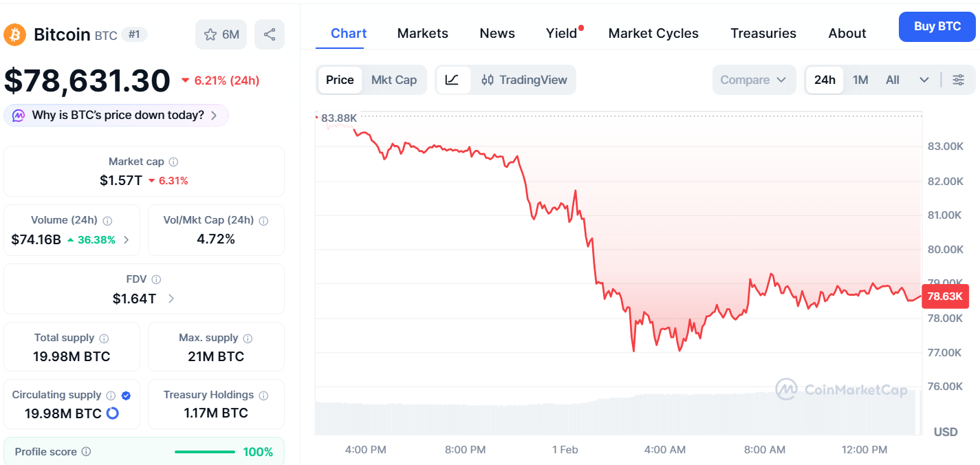Open the Markets tab

[422, 33]
